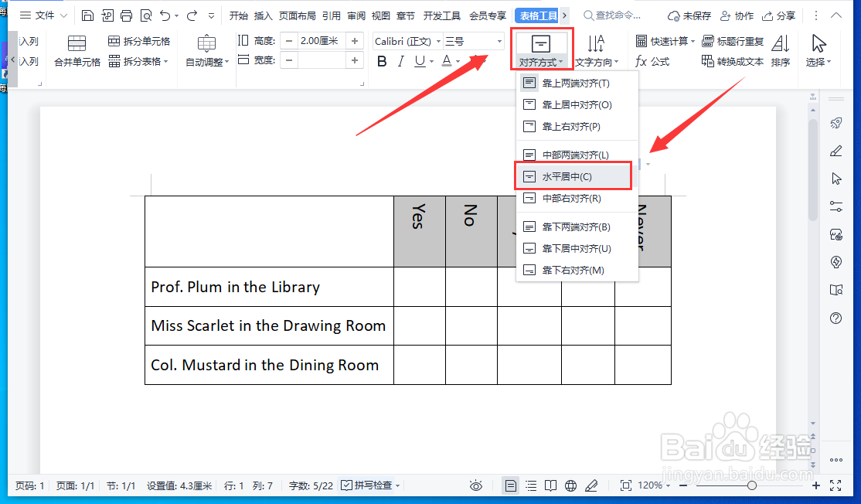Click the fullscreen icon in status bar
The width and height of the screenshot is (861, 504).
(x=835, y=485)
